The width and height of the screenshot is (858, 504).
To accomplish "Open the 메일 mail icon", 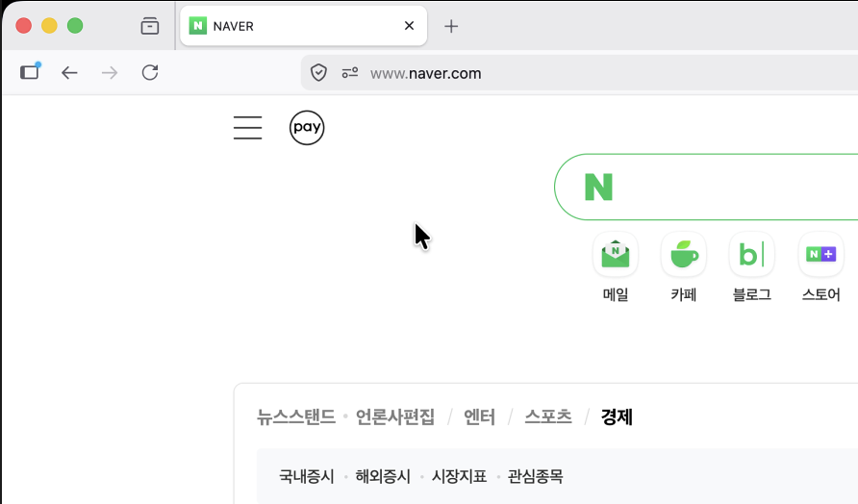I will [x=615, y=255].
